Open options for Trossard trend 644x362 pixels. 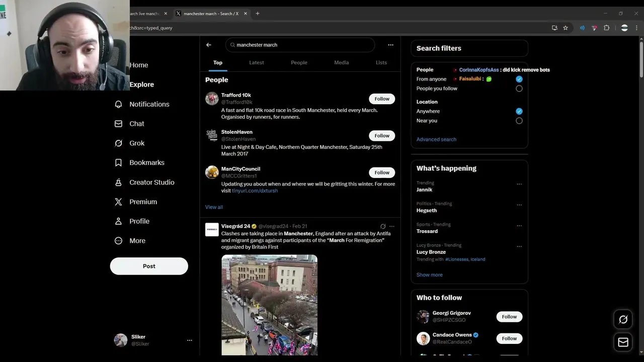[x=519, y=226]
